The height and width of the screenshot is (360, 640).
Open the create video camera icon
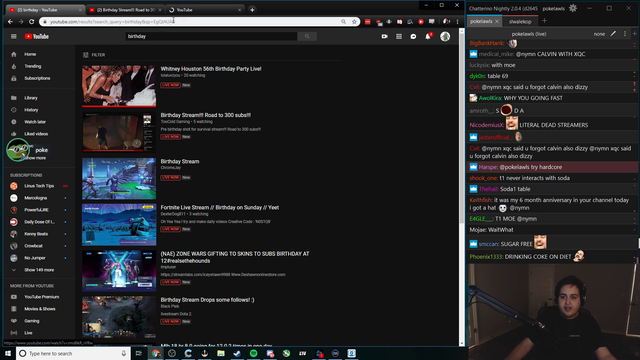(384, 36)
